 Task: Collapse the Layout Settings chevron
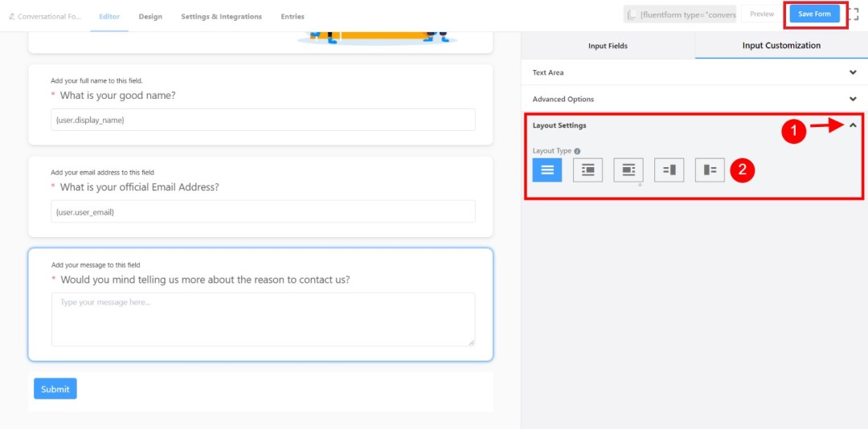[853, 125]
